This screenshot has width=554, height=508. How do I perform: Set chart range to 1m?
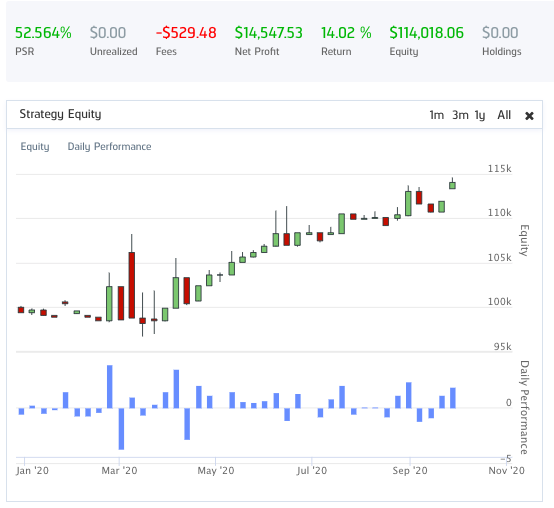[436, 115]
